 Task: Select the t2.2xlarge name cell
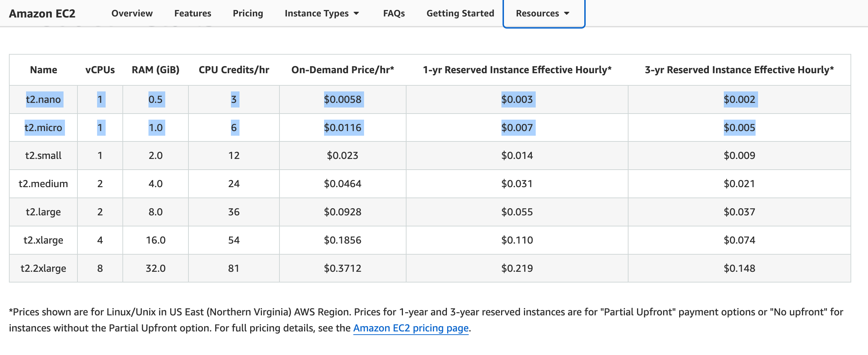click(x=43, y=268)
